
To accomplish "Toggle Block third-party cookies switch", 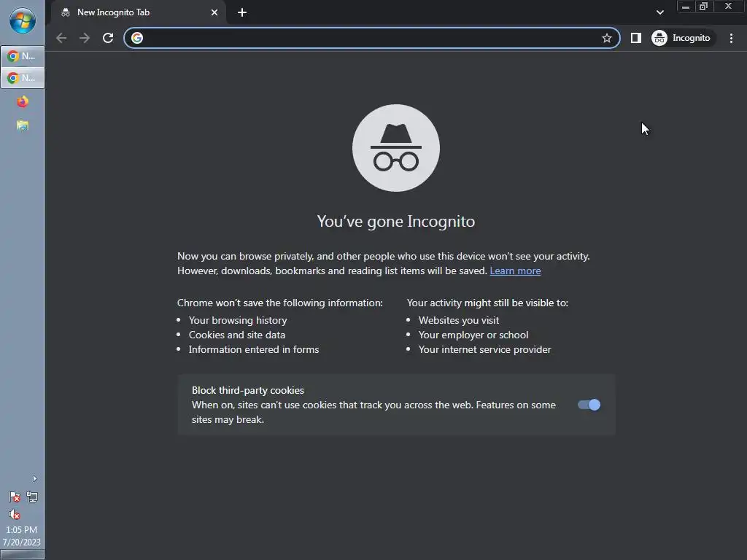I will click(x=589, y=405).
